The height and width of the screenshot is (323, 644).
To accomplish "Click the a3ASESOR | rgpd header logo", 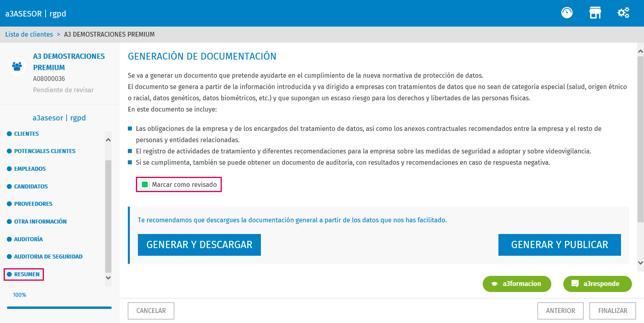I will click(35, 14).
